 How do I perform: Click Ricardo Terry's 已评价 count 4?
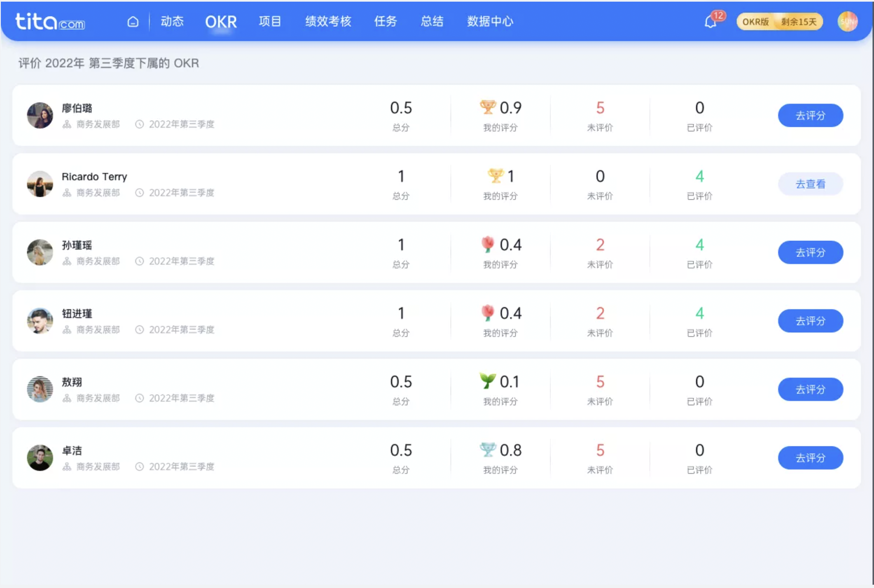(x=699, y=176)
